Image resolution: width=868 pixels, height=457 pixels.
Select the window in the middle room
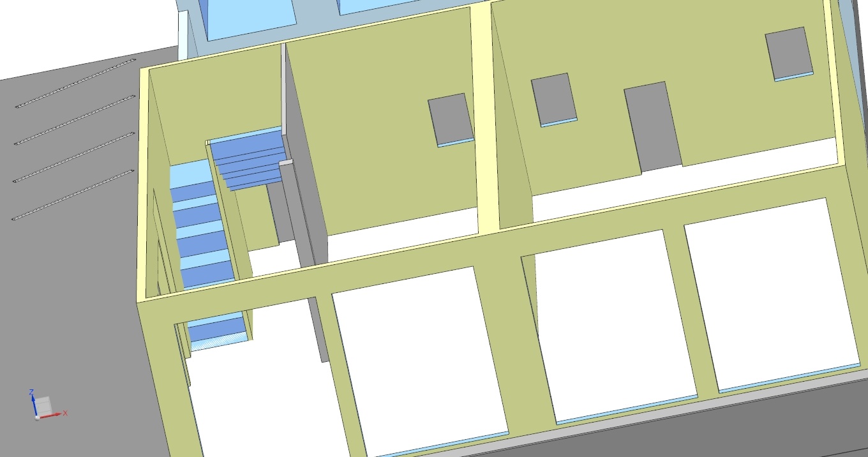coord(451,119)
